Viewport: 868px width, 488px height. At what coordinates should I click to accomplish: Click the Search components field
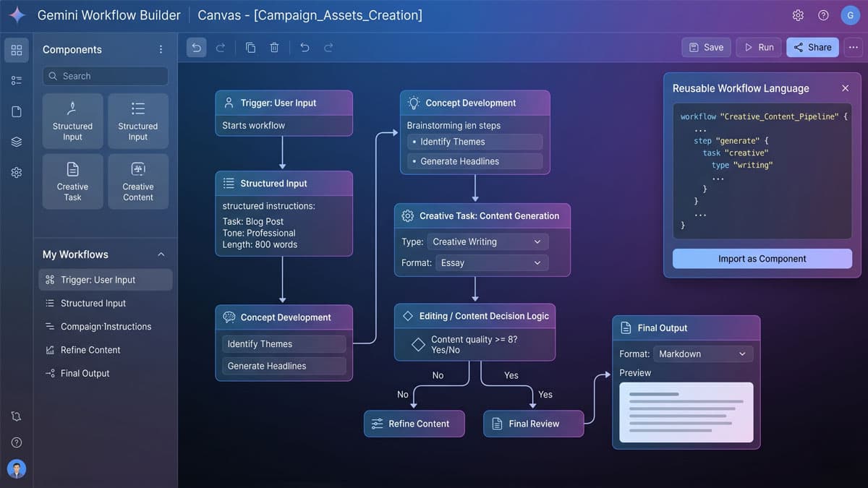tap(106, 76)
